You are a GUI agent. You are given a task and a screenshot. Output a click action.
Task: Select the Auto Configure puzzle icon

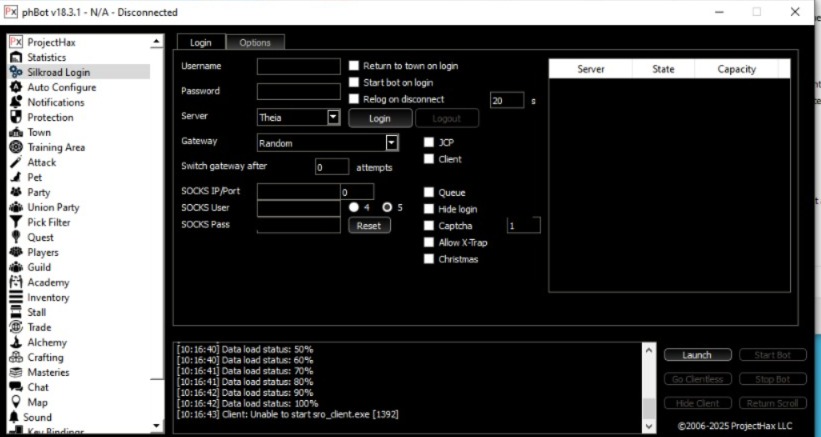pyautogui.click(x=16, y=87)
